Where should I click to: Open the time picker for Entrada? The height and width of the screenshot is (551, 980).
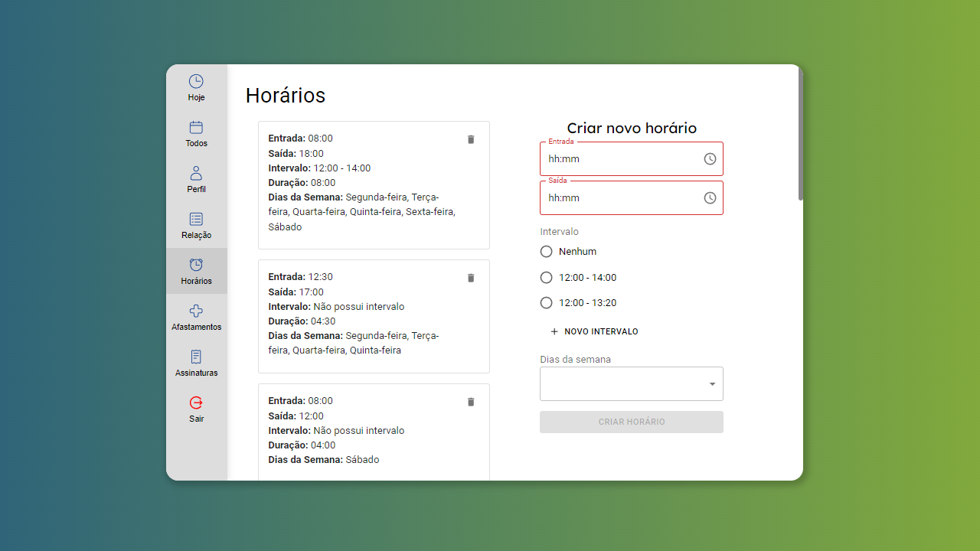[x=710, y=159]
